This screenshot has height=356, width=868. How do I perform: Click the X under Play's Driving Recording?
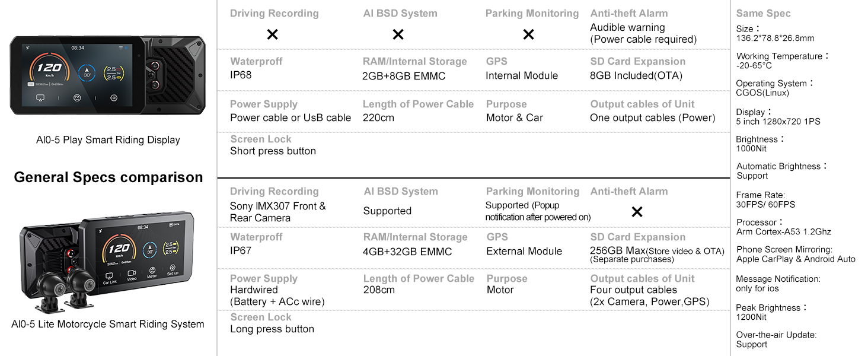tap(272, 34)
